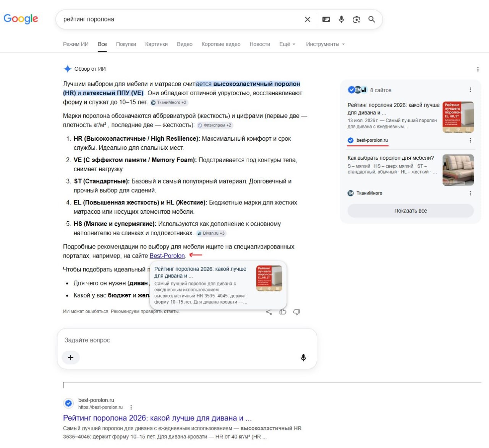This screenshot has height=448, width=489.
Task: Open three-dot menu beside result URL
Action: coord(131,407)
